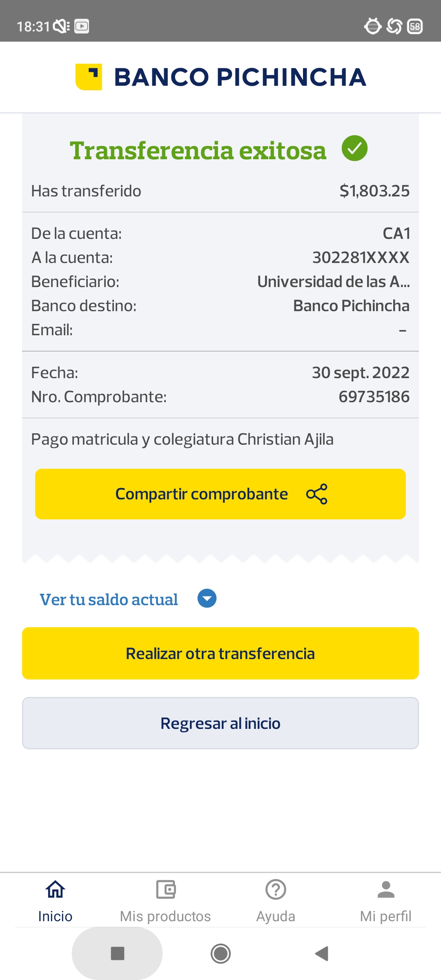Image resolution: width=441 pixels, height=980 pixels.
Task: Switch to the Mis productos tab label
Action: point(165,916)
